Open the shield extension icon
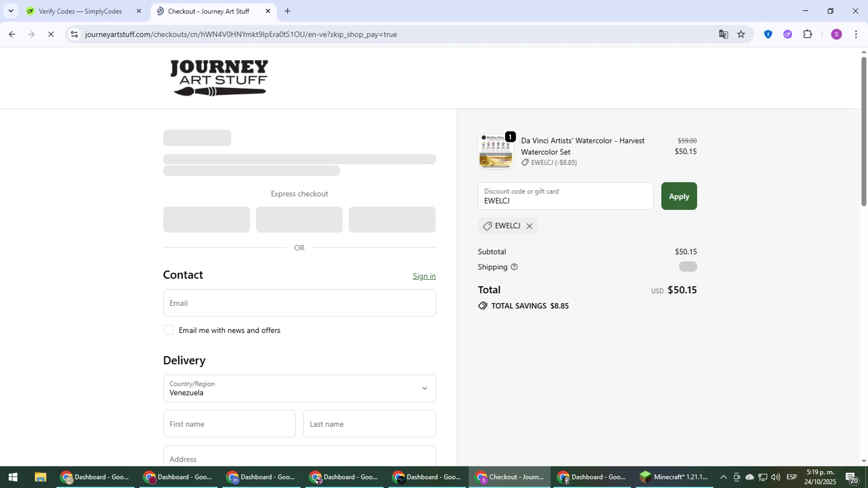This screenshot has width=868, height=488. (x=768, y=35)
